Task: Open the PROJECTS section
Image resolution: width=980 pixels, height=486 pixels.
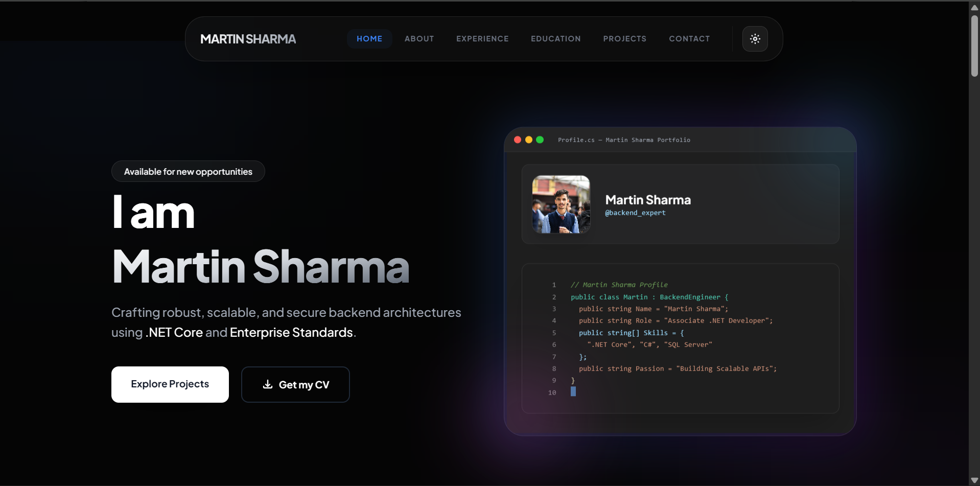Action: (624, 39)
